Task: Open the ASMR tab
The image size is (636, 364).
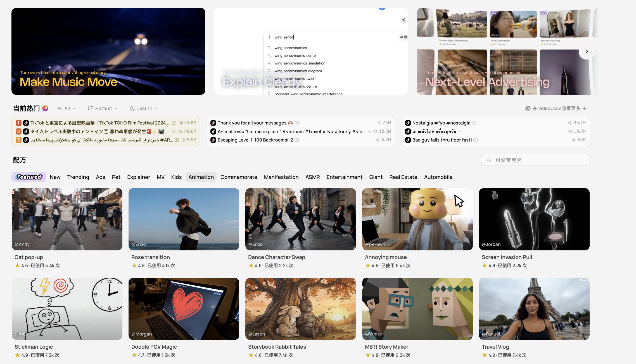Action: [x=313, y=177]
